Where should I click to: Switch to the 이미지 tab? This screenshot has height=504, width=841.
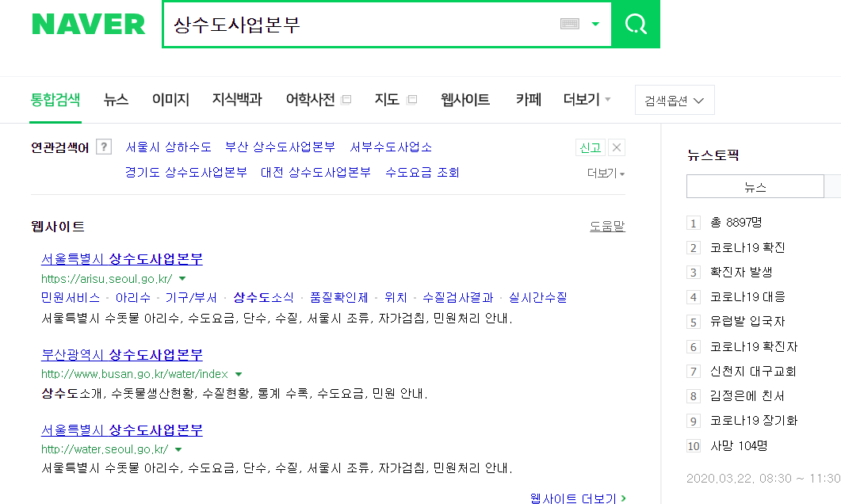tap(170, 100)
